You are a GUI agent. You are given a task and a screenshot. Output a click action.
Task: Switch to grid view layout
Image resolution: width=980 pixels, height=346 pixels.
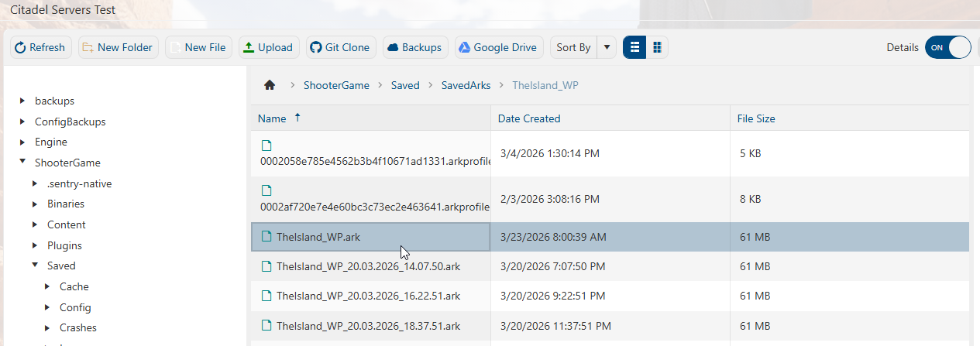point(657,48)
